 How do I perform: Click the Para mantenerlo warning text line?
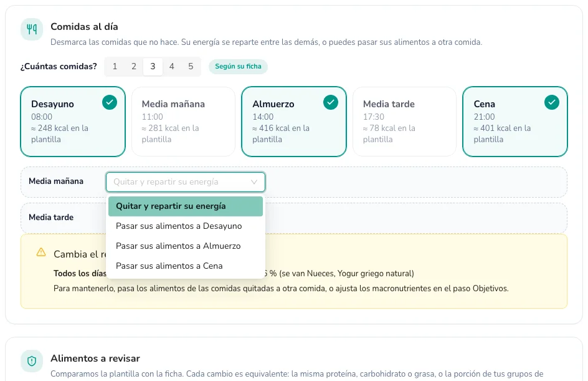281,289
